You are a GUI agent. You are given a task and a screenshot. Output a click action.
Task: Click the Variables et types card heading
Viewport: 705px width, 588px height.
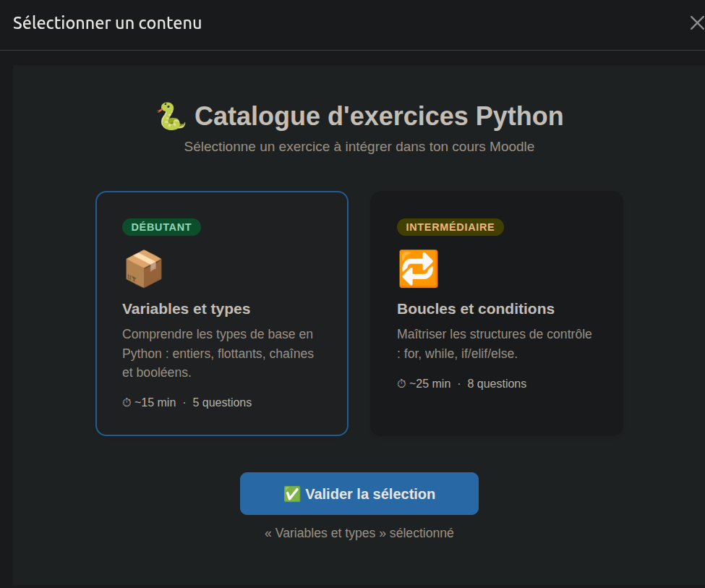pos(186,309)
